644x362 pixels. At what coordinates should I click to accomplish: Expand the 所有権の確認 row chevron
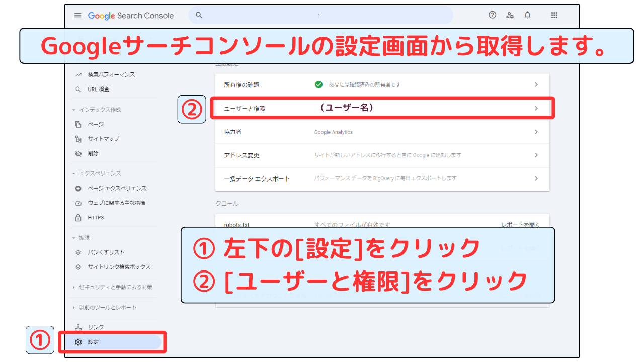(536, 85)
